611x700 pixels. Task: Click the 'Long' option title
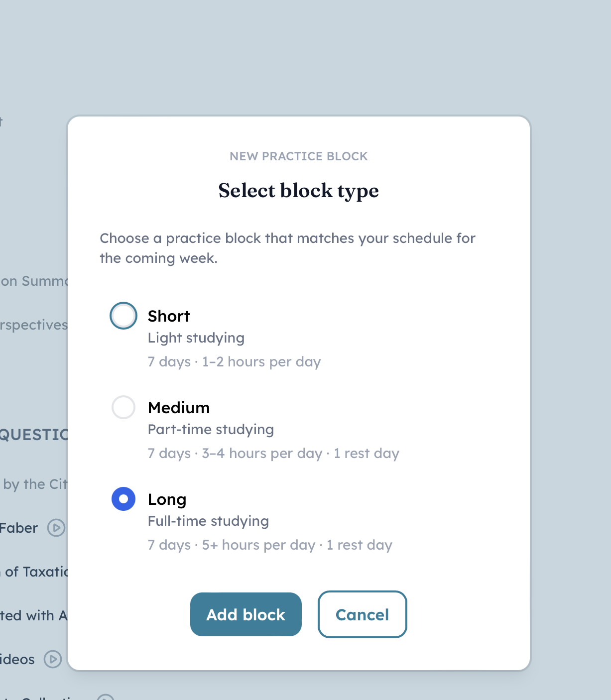(x=167, y=499)
